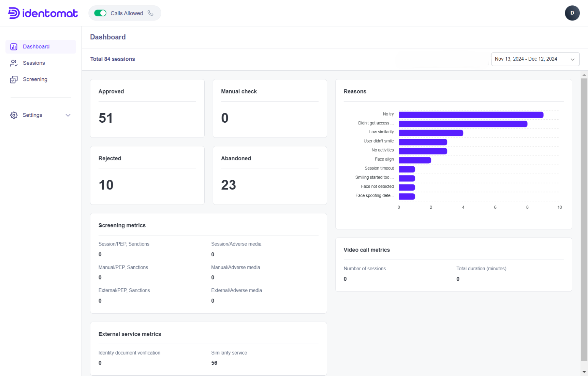The image size is (588, 376).
Task: Click the Settings gear icon
Action: click(x=14, y=115)
